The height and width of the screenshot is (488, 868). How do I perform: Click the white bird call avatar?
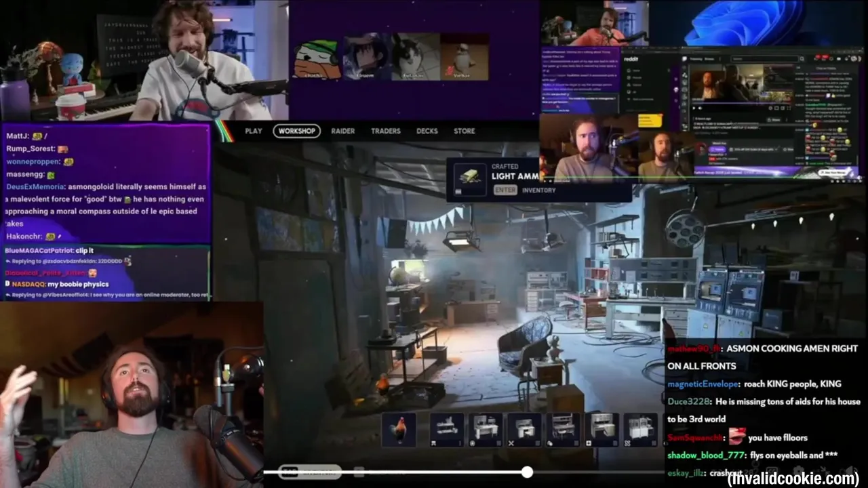(x=465, y=57)
